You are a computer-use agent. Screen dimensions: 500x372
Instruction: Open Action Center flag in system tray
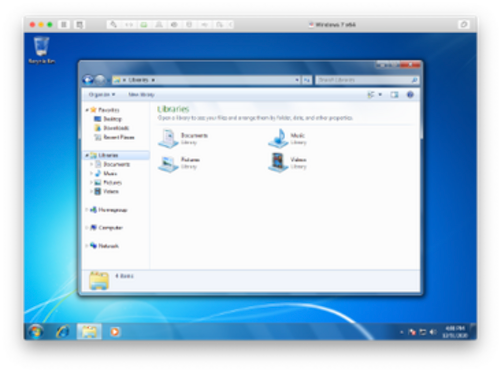tap(412, 332)
